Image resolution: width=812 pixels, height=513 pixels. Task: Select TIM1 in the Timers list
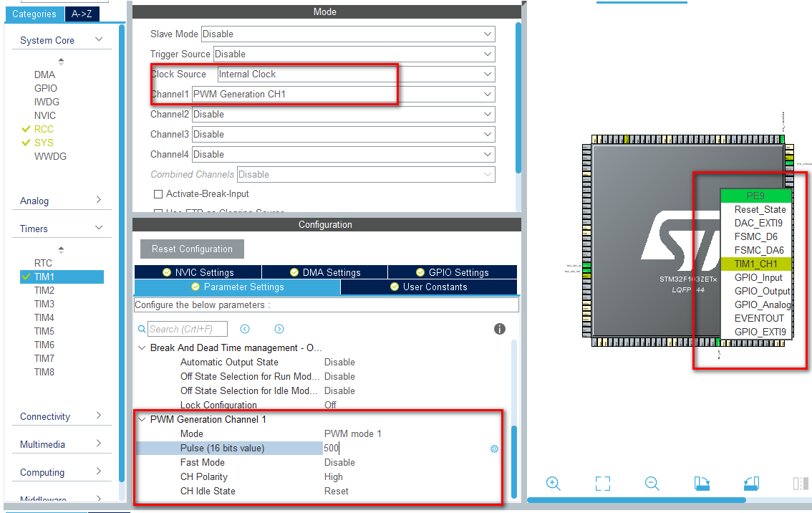coord(62,277)
